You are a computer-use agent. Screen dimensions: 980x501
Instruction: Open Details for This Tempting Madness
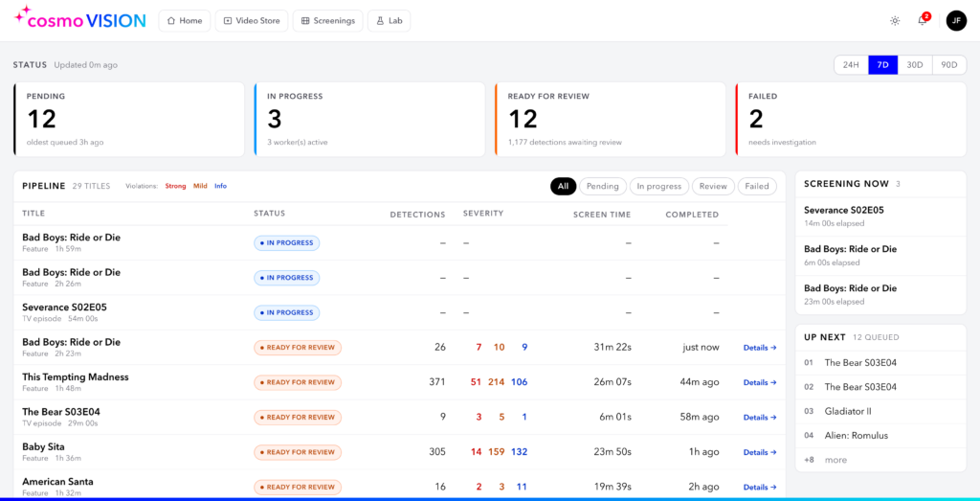tap(760, 382)
